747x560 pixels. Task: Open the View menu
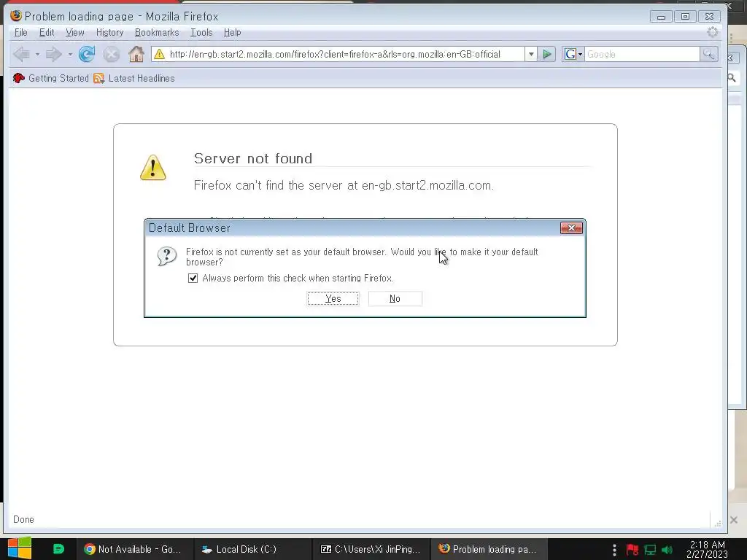(75, 32)
